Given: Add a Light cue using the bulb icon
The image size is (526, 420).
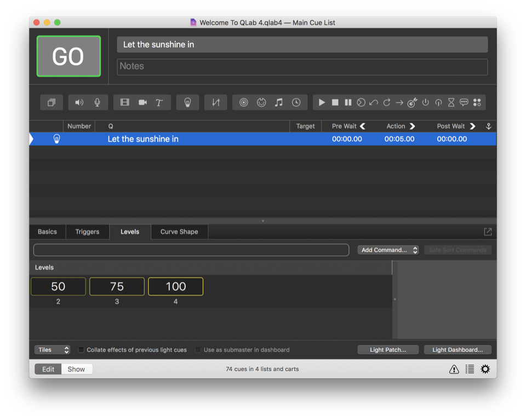Looking at the screenshot, I should pos(187,102).
